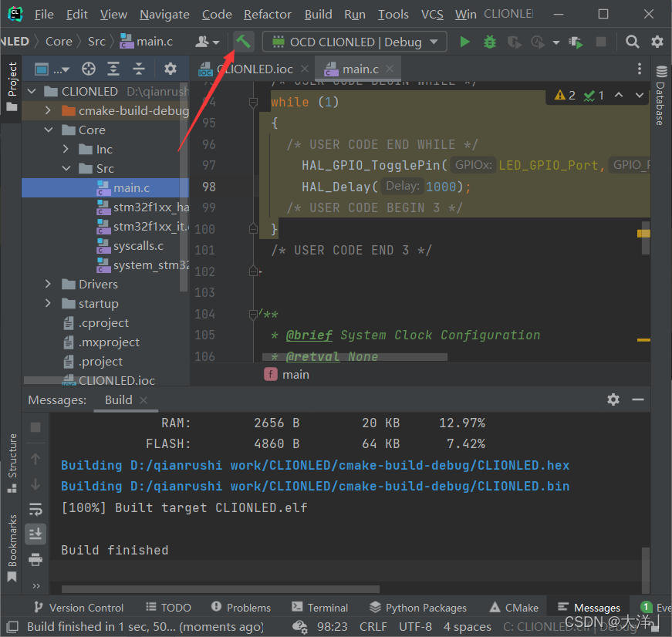Toggle soft-wrap in build output
This screenshot has width=672, height=637.
coord(35,510)
